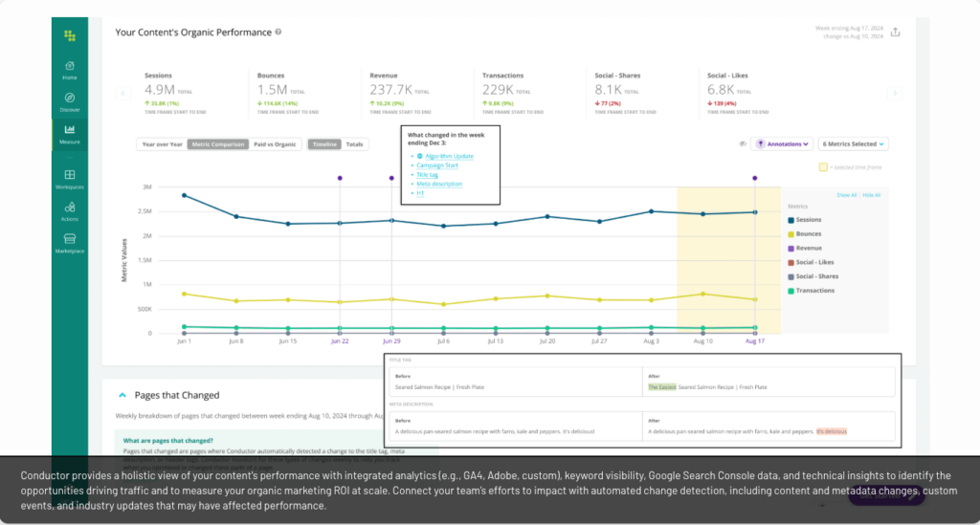Click Show All in the metrics legend
The width and height of the screenshot is (980, 525).
coord(847,195)
